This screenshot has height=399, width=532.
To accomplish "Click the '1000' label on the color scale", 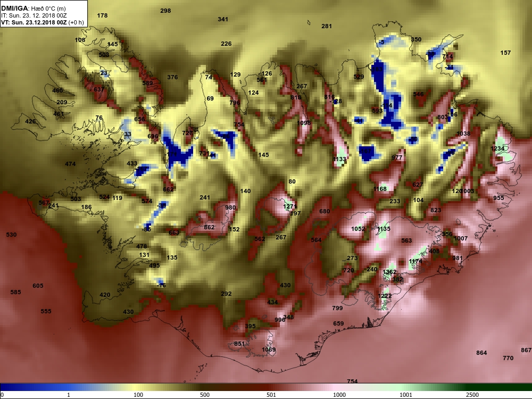I will 339,395.
